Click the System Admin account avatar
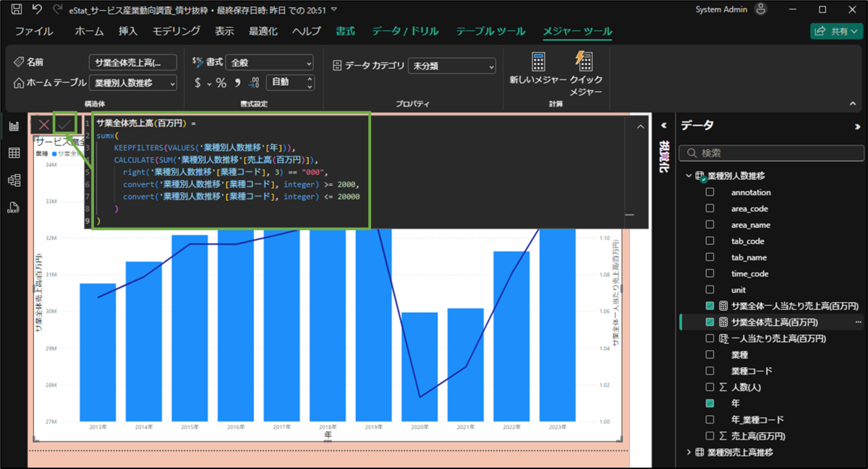 click(x=760, y=9)
